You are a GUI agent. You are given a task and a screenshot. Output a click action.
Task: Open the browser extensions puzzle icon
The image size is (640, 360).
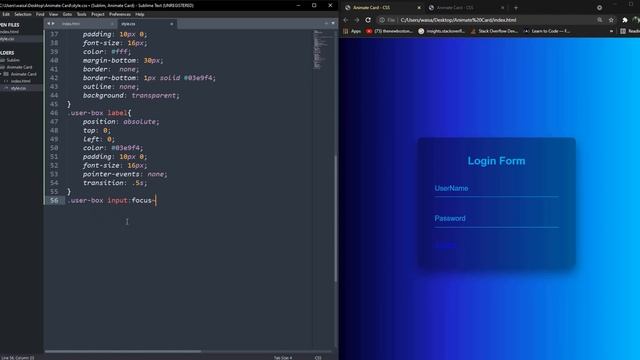pyautogui.click(x=625, y=20)
